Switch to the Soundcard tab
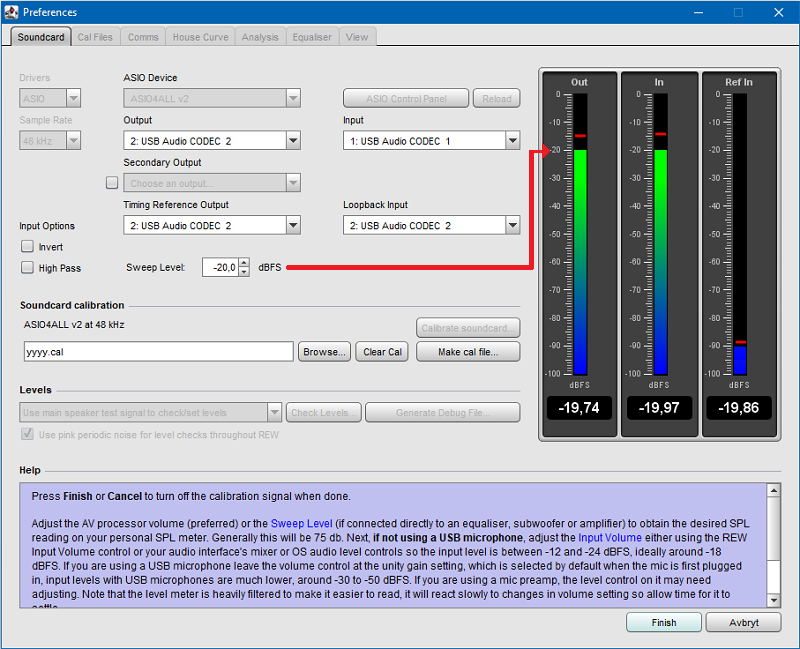The image size is (800, 649). (41, 37)
